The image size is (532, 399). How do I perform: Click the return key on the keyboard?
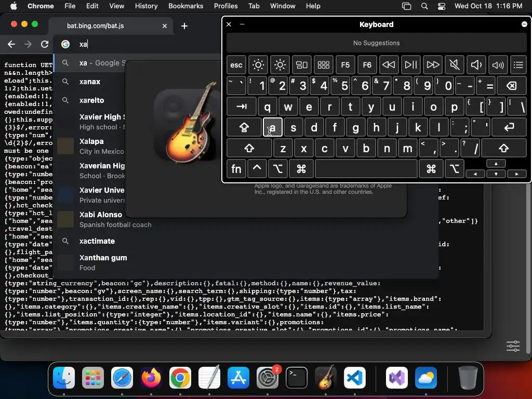(x=509, y=127)
